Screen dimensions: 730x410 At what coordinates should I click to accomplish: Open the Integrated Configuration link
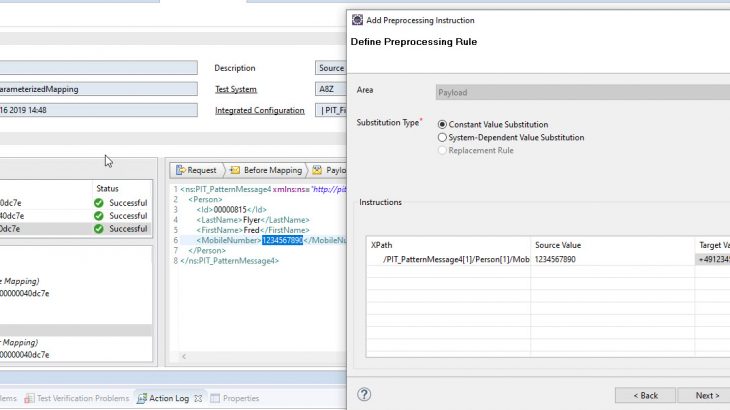tap(259, 111)
